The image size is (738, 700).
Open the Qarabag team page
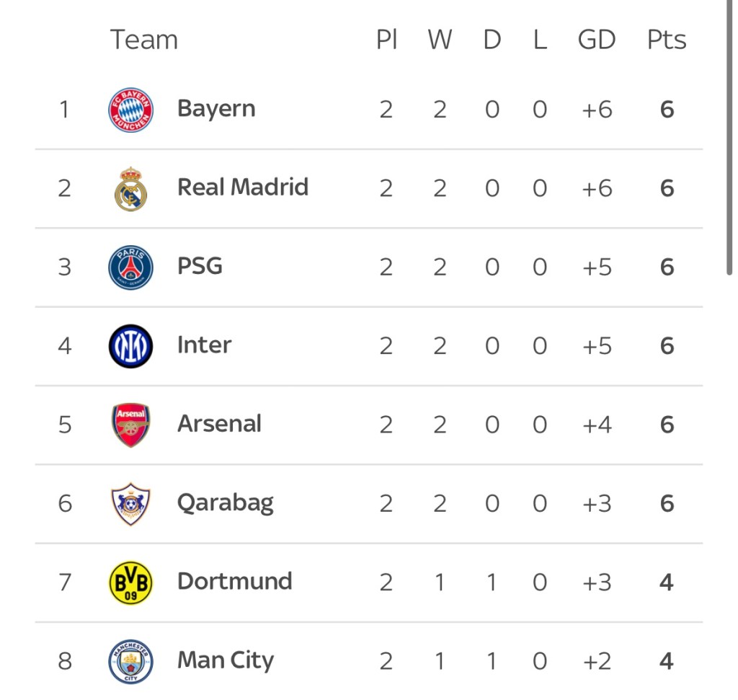coord(225,502)
